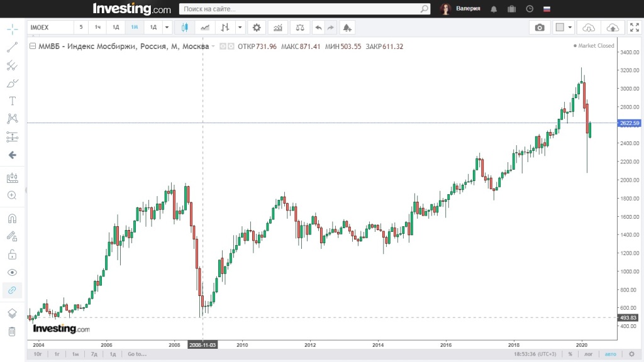Activate the magnet mode tool
This screenshot has height=362, width=644.
click(12, 219)
